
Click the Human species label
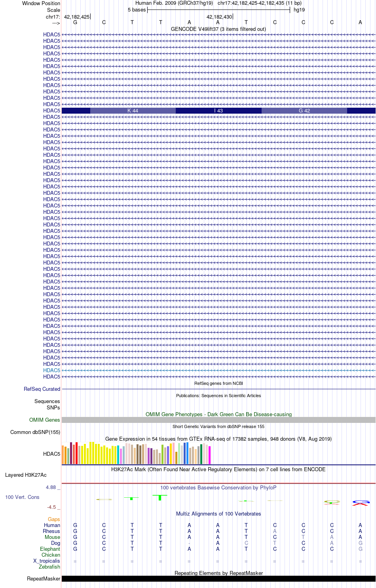point(52,525)
